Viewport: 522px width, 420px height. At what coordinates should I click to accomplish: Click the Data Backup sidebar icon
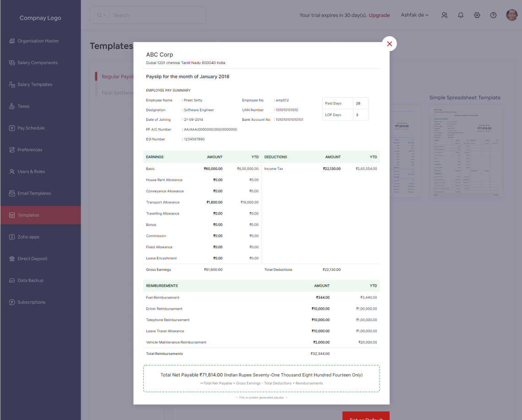point(12,280)
